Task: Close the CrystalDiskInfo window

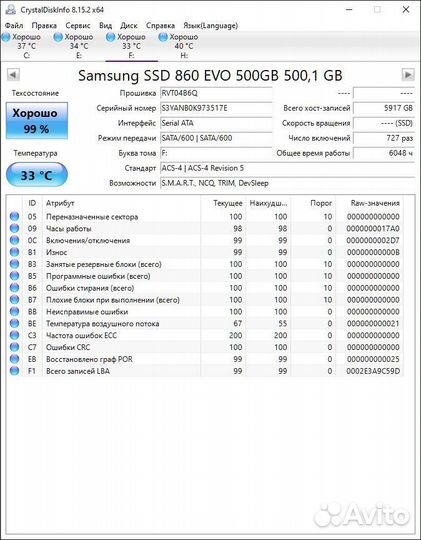Action: click(x=406, y=10)
